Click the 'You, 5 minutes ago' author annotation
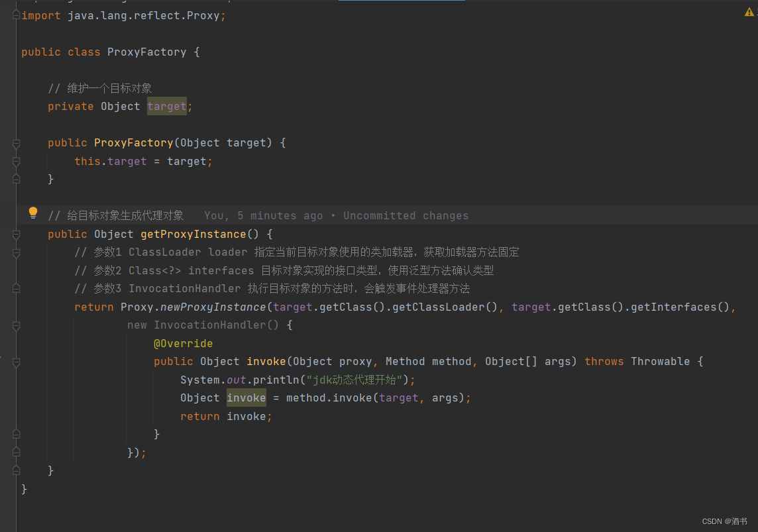The width and height of the screenshot is (758, 532). [262, 215]
